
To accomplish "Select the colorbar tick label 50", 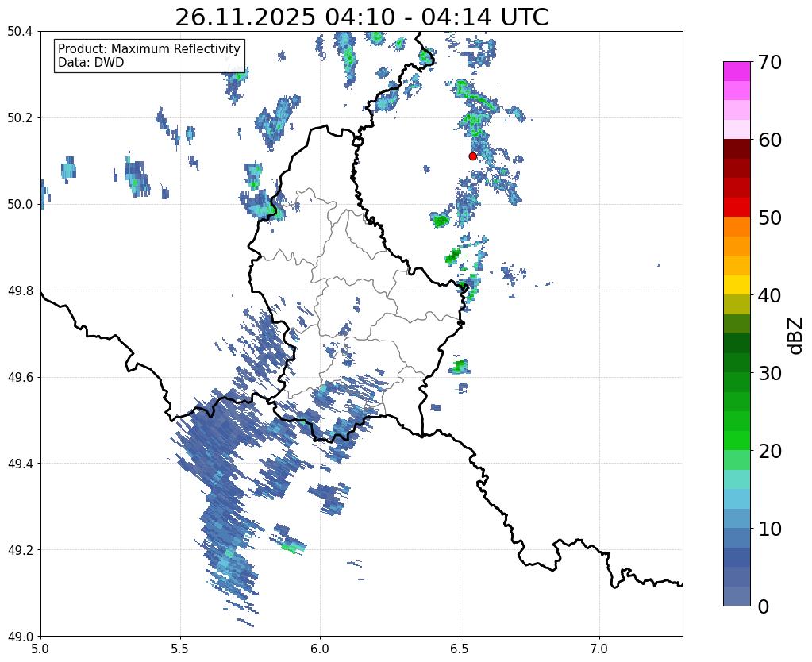I will [769, 217].
